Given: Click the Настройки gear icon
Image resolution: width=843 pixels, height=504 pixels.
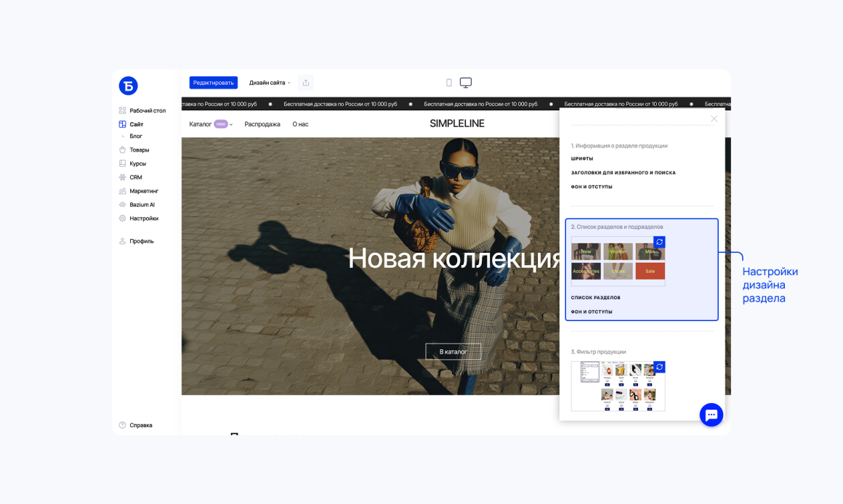Looking at the screenshot, I should [123, 219].
